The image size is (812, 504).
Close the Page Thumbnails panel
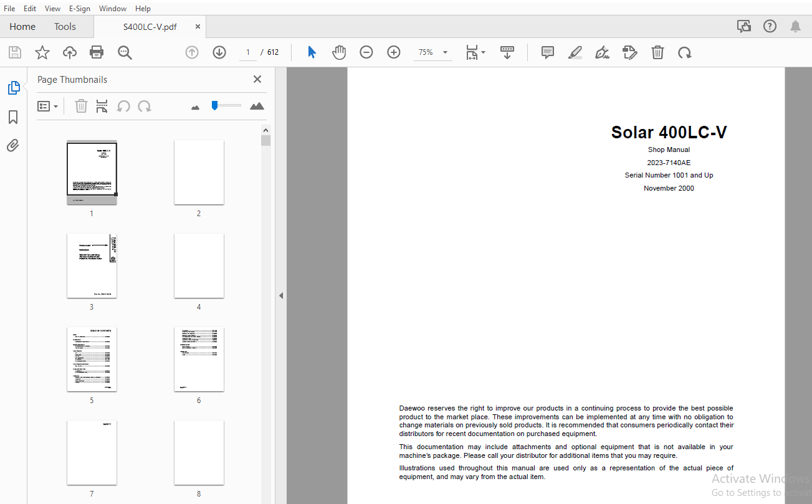tap(257, 79)
